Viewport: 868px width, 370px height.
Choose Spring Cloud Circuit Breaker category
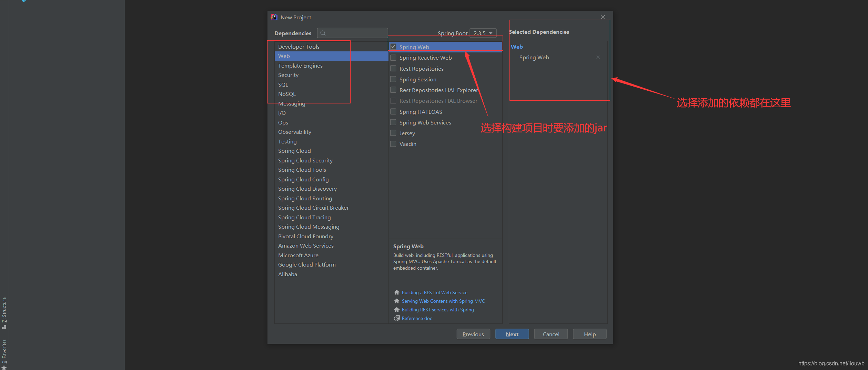[x=331, y=208]
